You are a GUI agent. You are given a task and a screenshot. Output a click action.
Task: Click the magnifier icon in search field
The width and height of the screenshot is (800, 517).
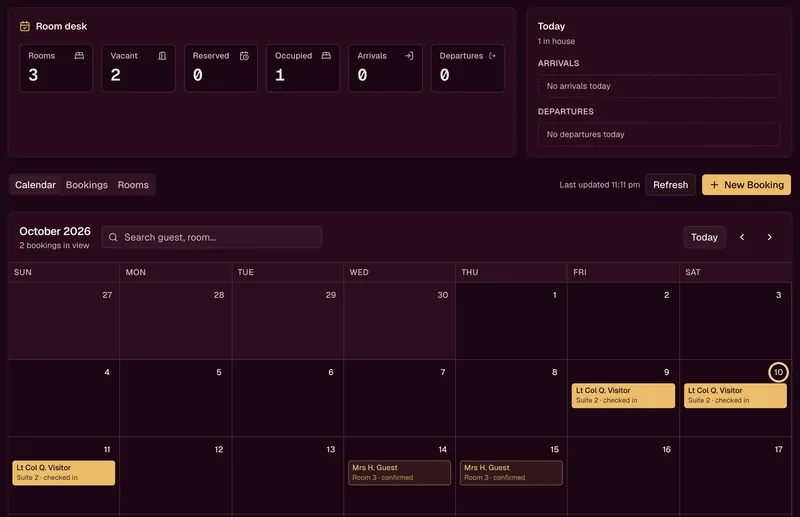pos(113,237)
